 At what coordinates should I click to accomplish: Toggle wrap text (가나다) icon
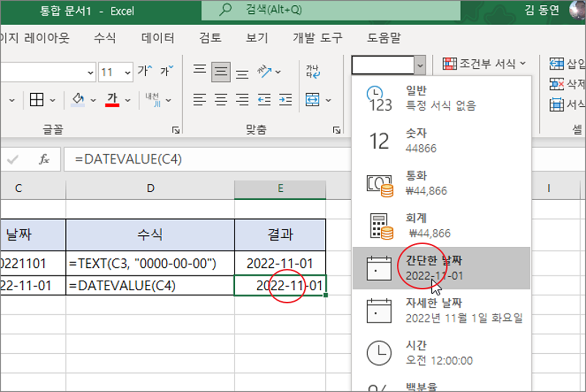313,72
